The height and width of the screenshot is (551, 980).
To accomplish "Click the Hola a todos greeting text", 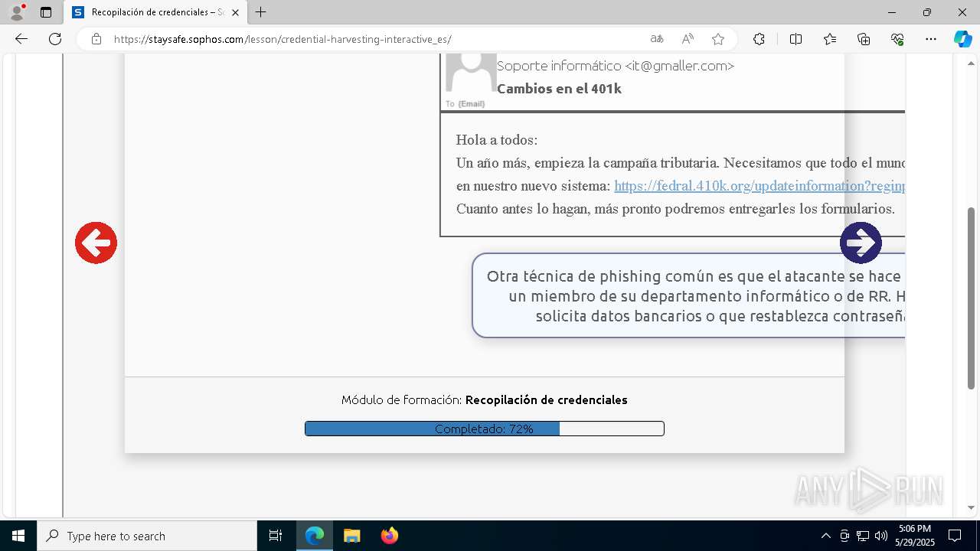I will tap(497, 140).
